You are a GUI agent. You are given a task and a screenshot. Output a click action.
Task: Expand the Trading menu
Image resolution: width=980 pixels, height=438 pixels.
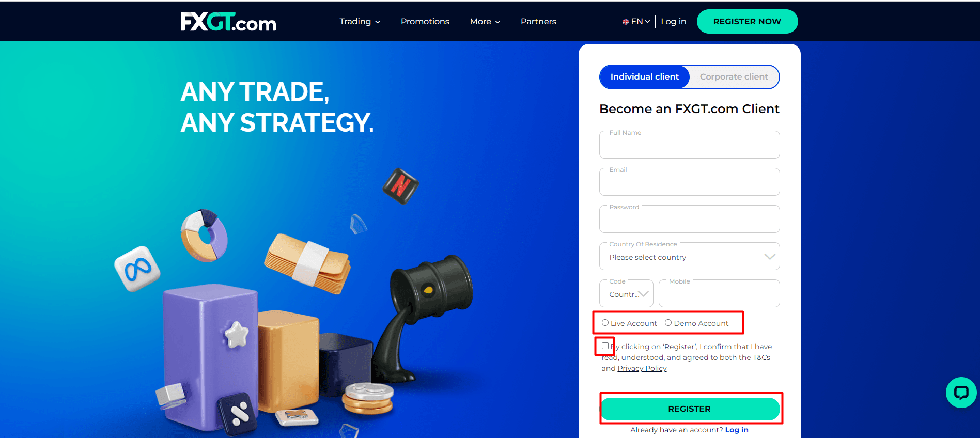pyautogui.click(x=360, y=22)
